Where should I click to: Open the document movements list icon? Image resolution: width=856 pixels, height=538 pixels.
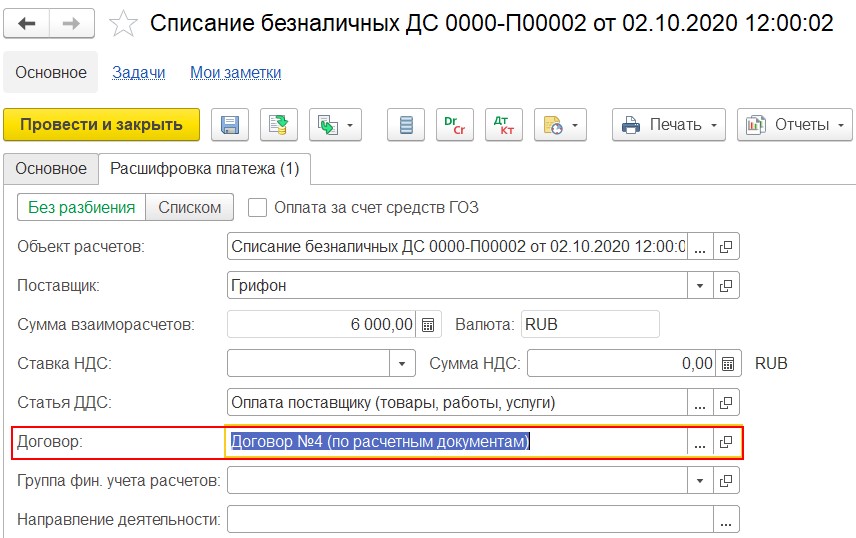click(406, 125)
